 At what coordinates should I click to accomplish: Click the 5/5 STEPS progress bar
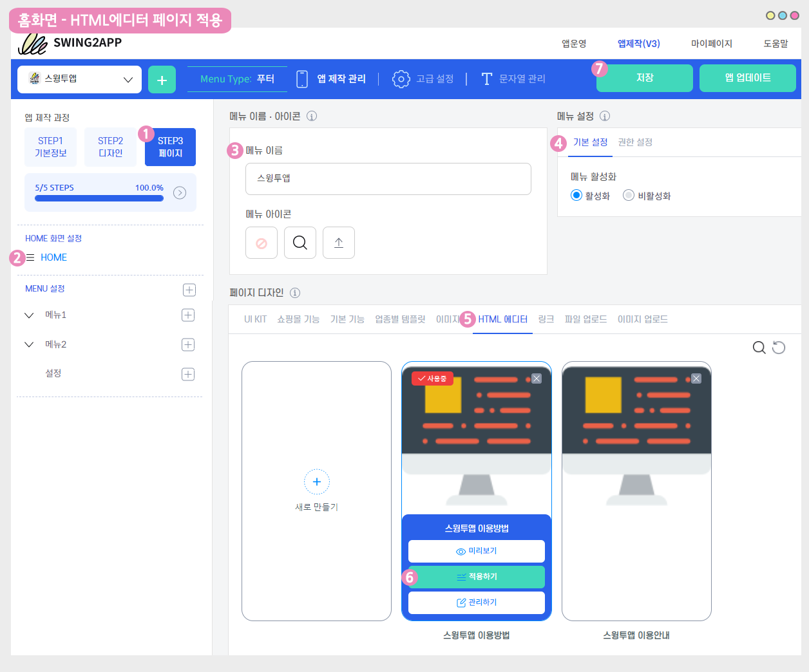(x=99, y=198)
